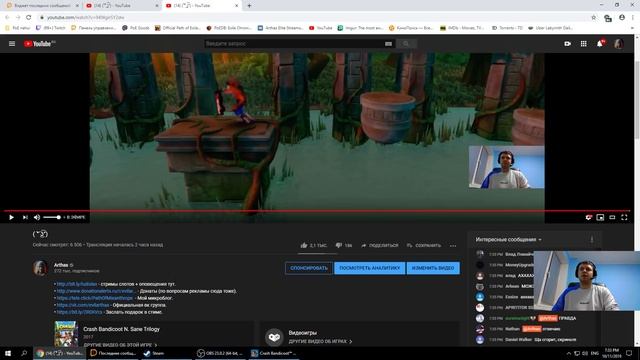Switch to the leftmost browser tab
The width and height of the screenshot is (640, 360).
pyautogui.click(x=41, y=6)
